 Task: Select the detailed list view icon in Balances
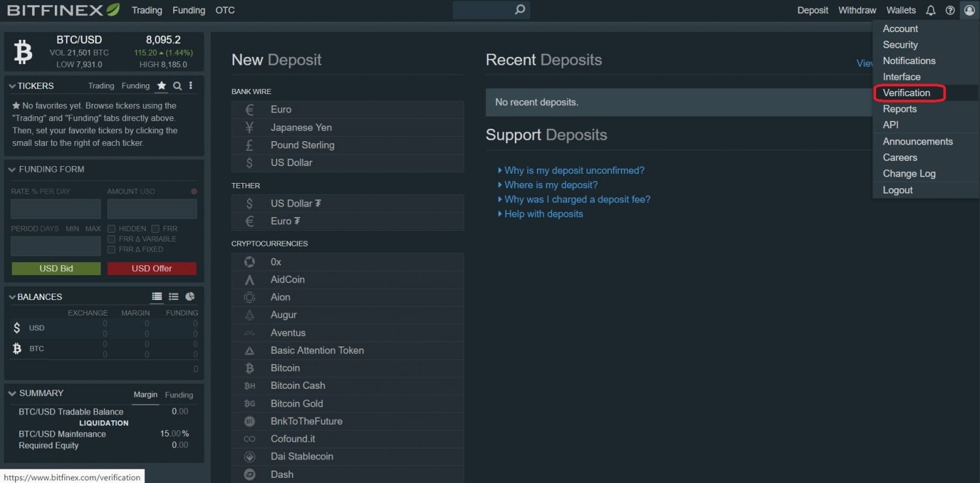[173, 297]
